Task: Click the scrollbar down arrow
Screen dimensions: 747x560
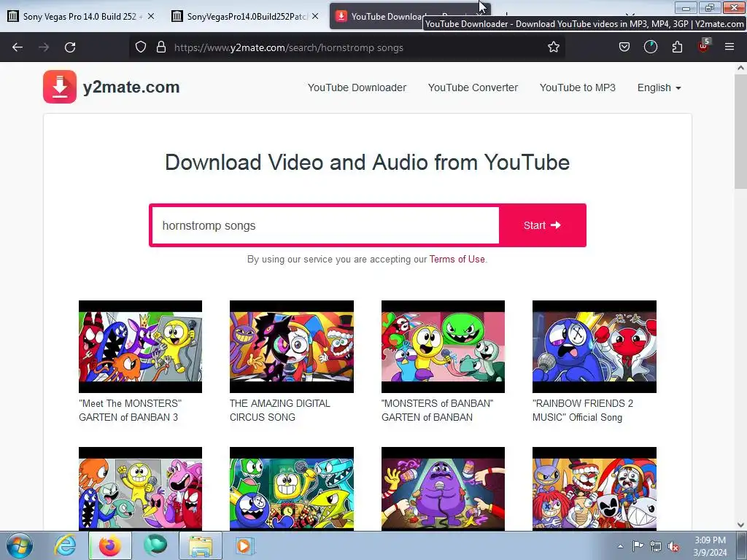Action: coord(740,525)
